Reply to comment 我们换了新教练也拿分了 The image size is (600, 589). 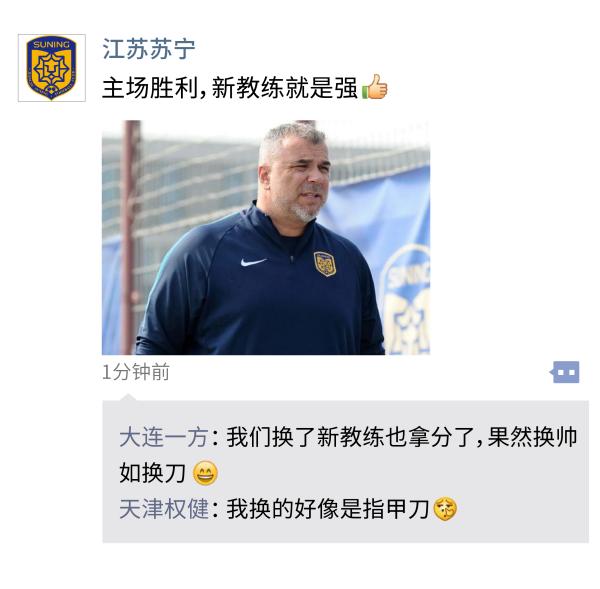402,437
